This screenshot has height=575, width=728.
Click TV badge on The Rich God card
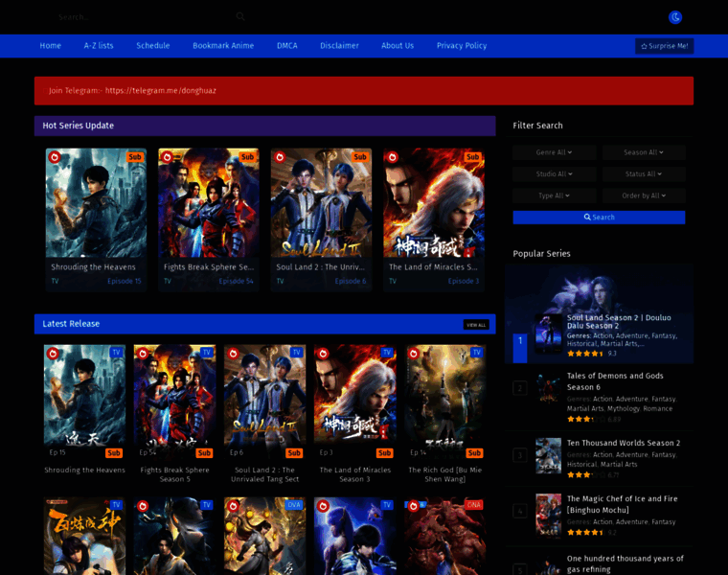click(x=476, y=353)
